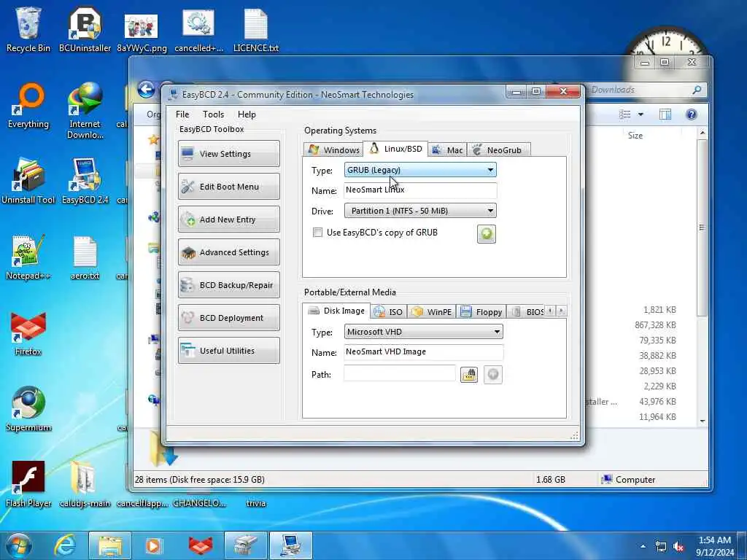Switch to the WinPE media tab
Screen dimensions: 747x560
(x=432, y=312)
